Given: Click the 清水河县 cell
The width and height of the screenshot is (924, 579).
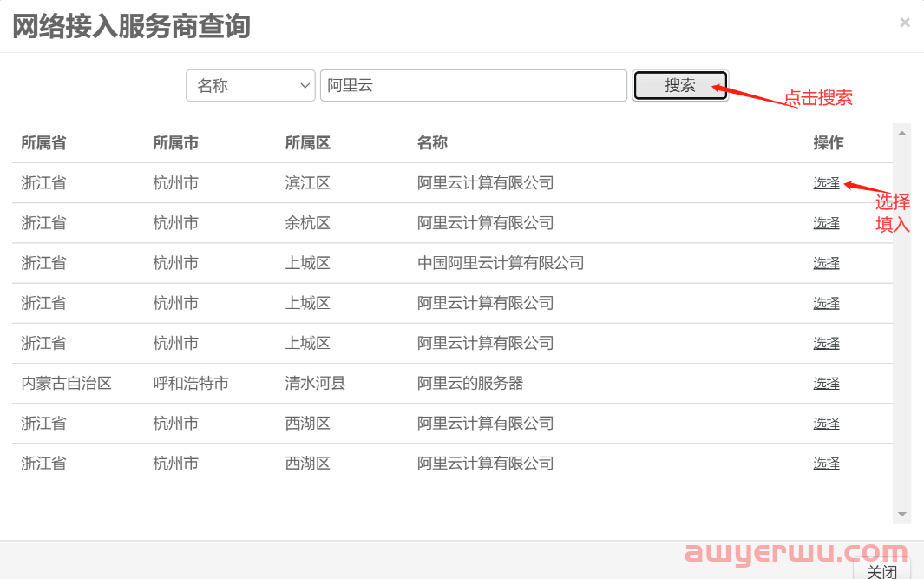Looking at the screenshot, I should tap(315, 383).
